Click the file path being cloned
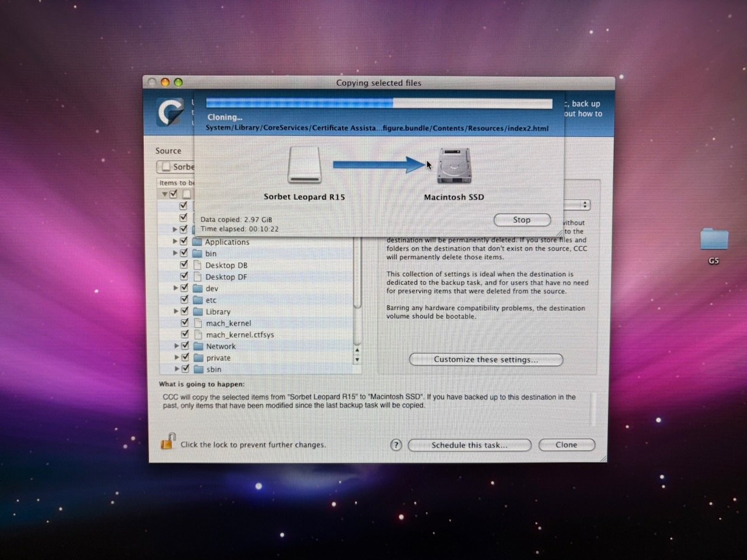 [x=377, y=128]
